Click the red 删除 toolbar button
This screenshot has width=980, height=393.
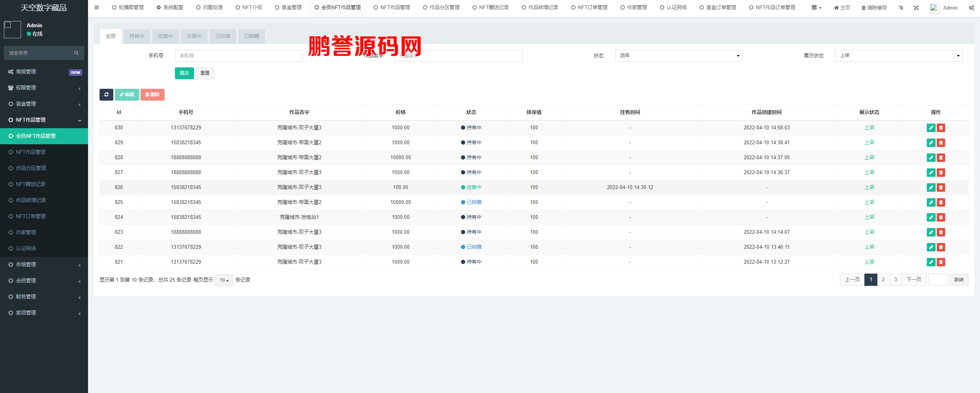(x=152, y=95)
